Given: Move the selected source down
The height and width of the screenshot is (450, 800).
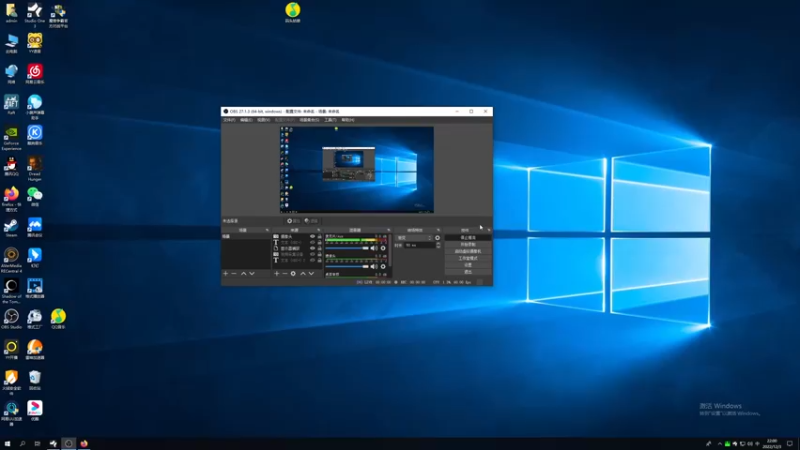Looking at the screenshot, I should tap(311, 273).
